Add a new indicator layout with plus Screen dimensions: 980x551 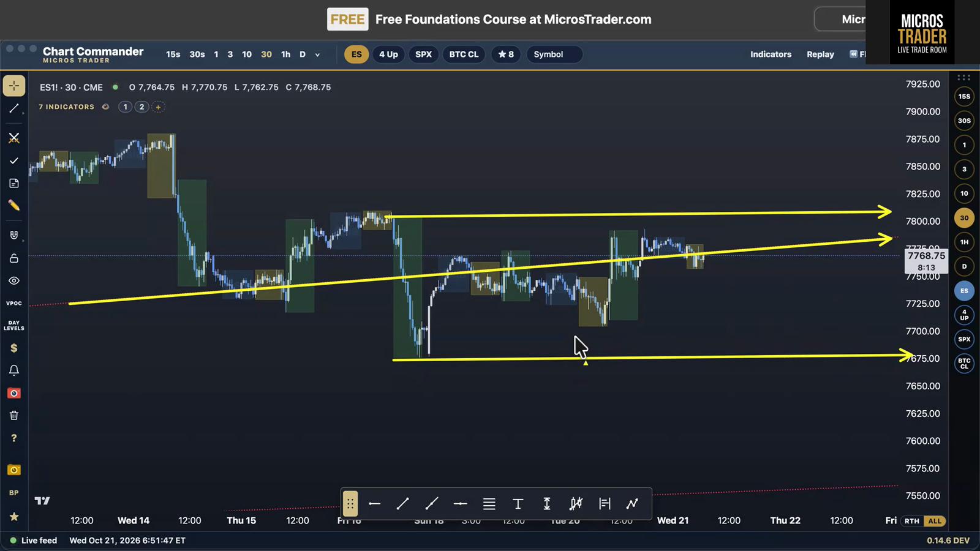click(x=158, y=107)
